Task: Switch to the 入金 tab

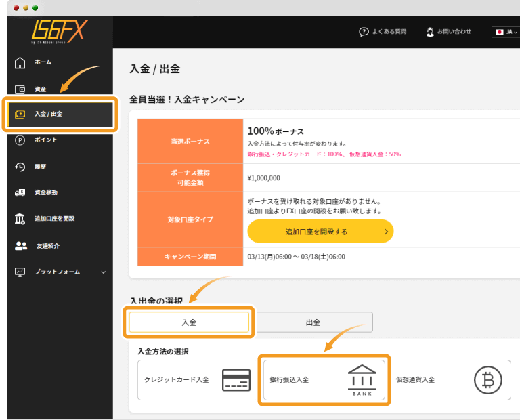Action: pyautogui.click(x=189, y=322)
